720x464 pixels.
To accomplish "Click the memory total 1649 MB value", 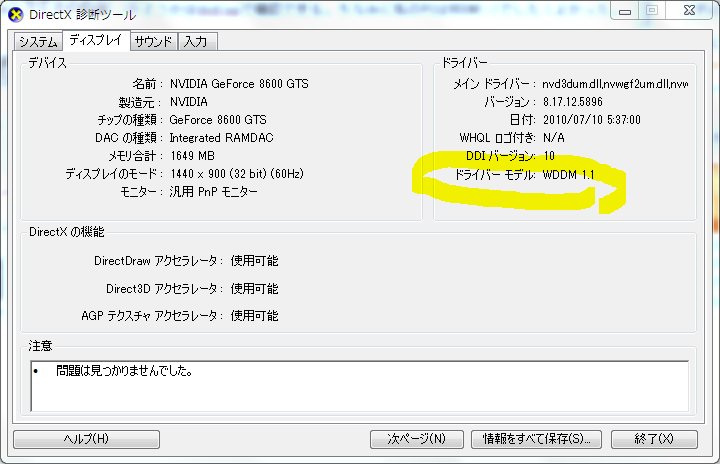I will tap(192, 156).
